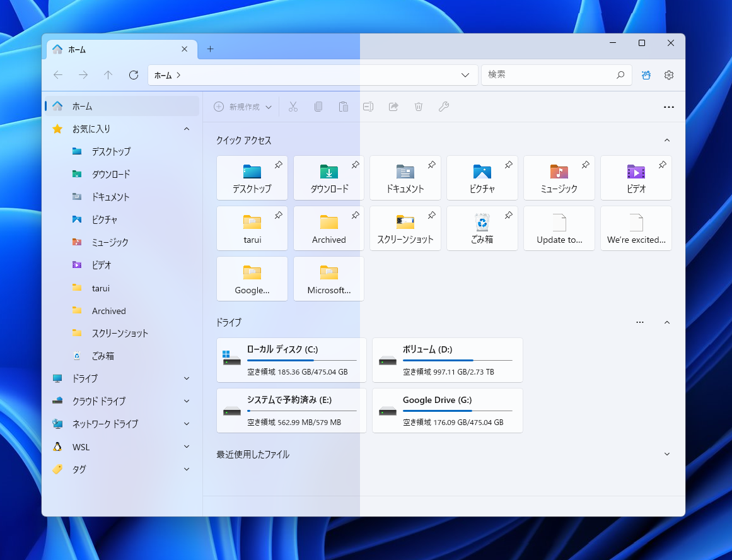Screen dimensions: 732x560
Task: Unpin ごみ箱 using its pin icon
Action: pyautogui.click(x=509, y=215)
